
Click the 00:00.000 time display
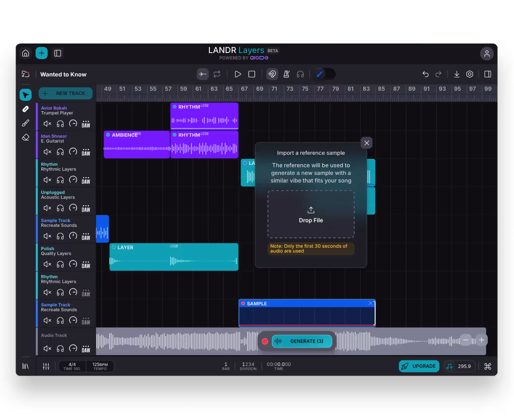(279, 366)
